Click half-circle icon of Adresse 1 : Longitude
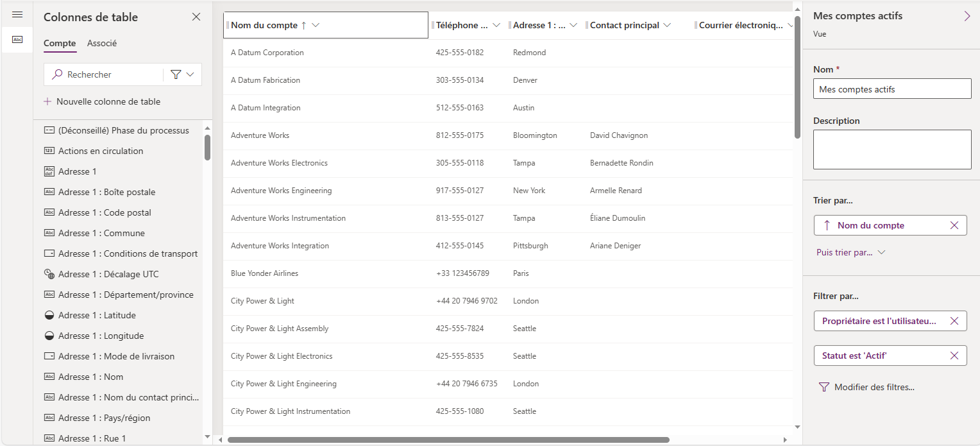 pos(49,336)
